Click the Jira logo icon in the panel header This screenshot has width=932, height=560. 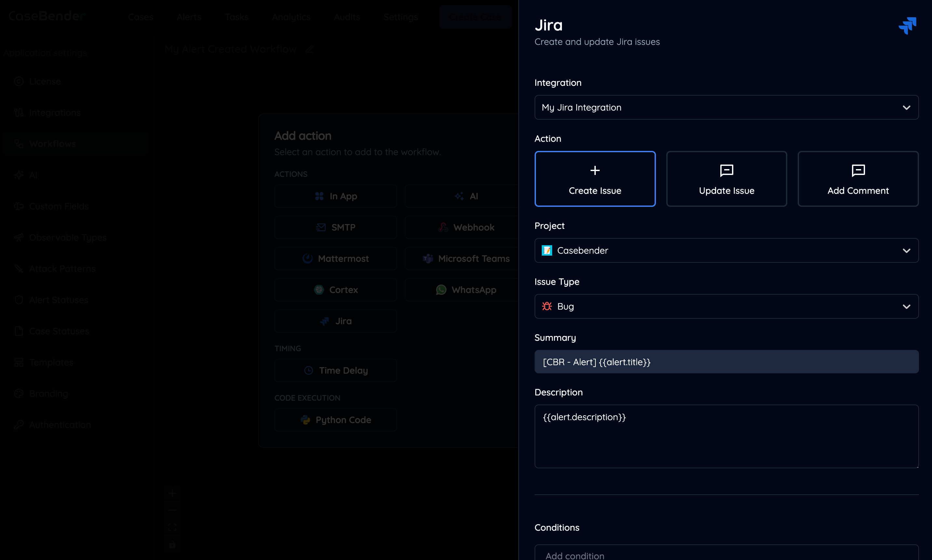907,25
